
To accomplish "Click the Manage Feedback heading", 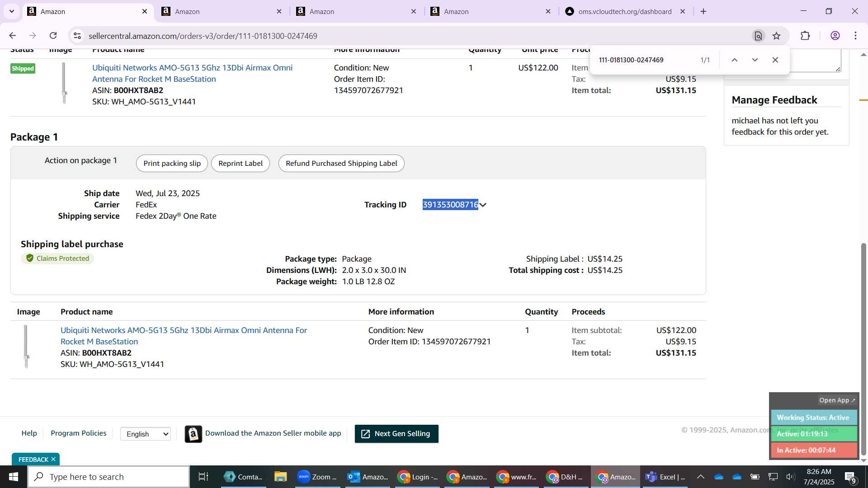I will (x=774, y=100).
